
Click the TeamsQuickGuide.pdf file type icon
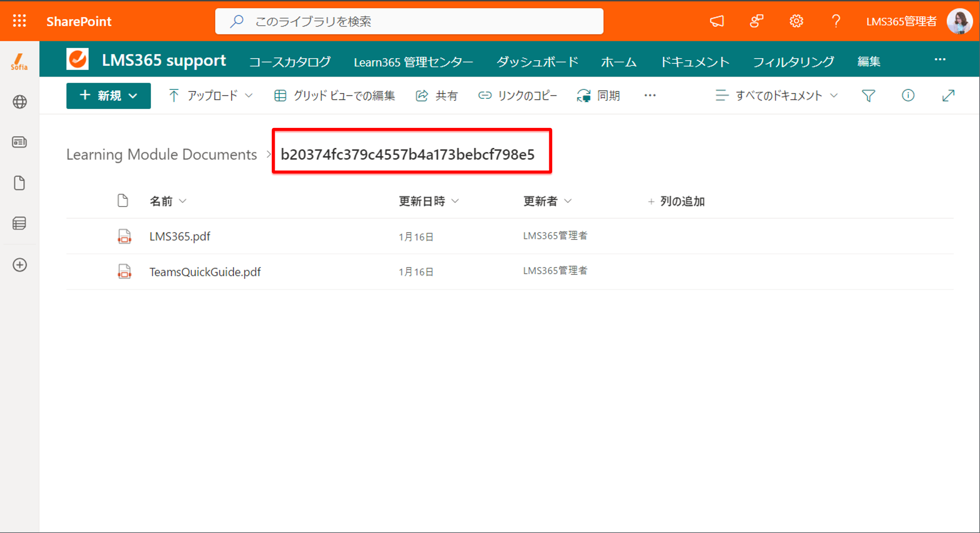pos(124,271)
